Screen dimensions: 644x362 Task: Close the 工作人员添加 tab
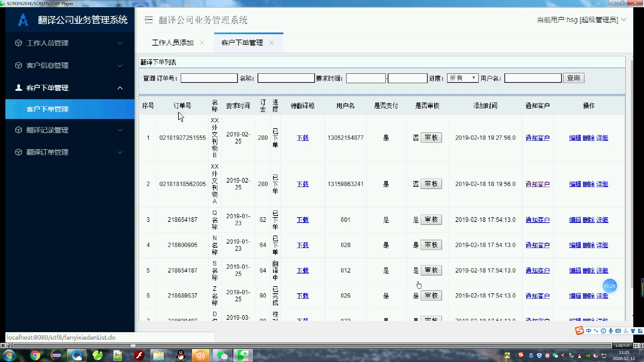coord(202,43)
